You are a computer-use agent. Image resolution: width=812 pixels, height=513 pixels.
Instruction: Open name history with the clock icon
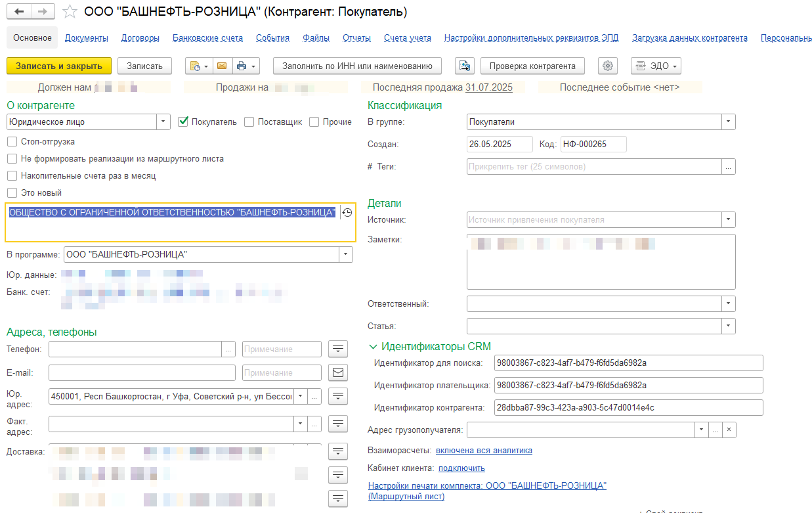[x=347, y=213]
